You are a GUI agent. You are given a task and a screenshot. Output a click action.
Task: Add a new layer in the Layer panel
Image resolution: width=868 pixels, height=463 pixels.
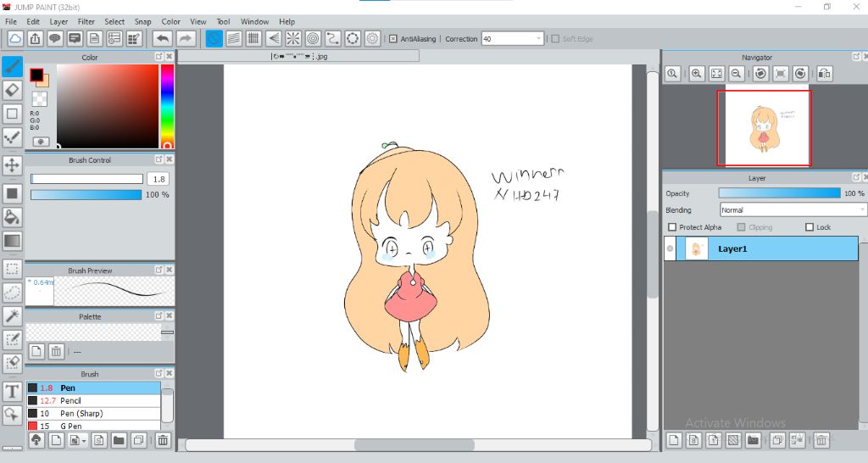pos(674,440)
